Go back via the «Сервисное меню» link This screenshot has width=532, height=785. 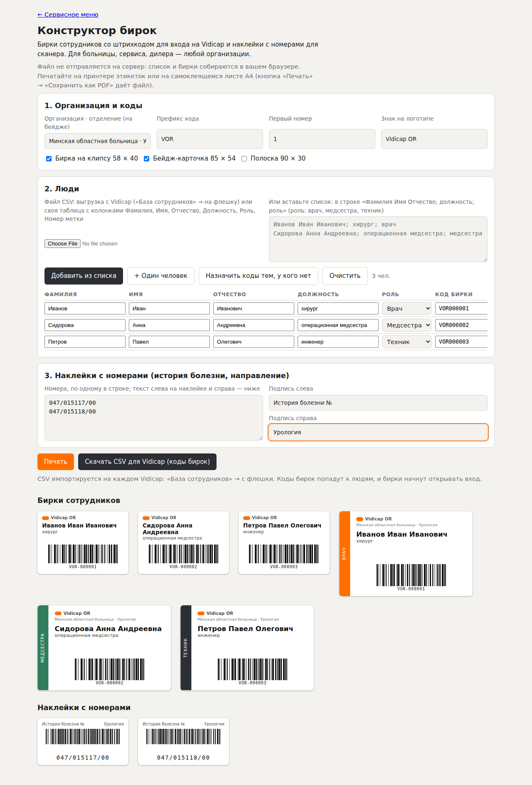68,15
